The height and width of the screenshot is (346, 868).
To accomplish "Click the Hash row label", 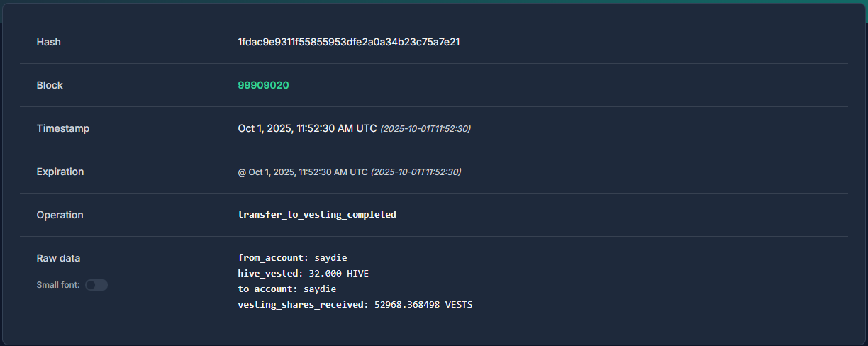I will pyautogui.click(x=48, y=42).
